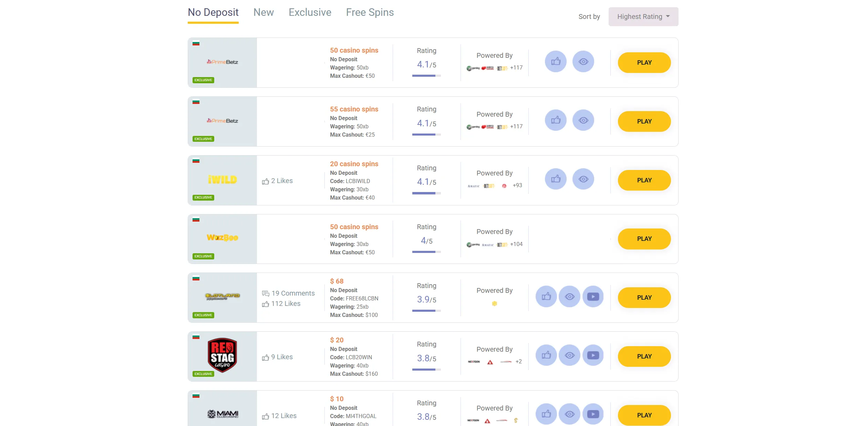
Task: Like the Slotland $68 bonus
Action: [546, 297]
